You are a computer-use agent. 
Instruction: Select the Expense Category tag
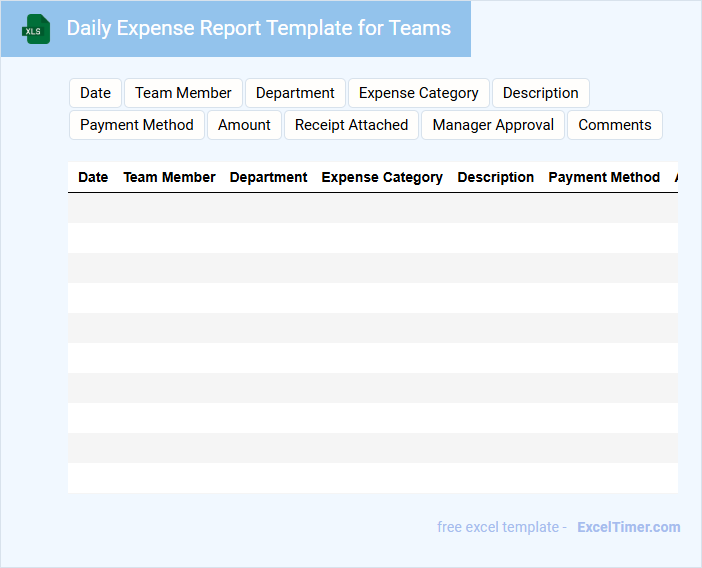click(418, 93)
